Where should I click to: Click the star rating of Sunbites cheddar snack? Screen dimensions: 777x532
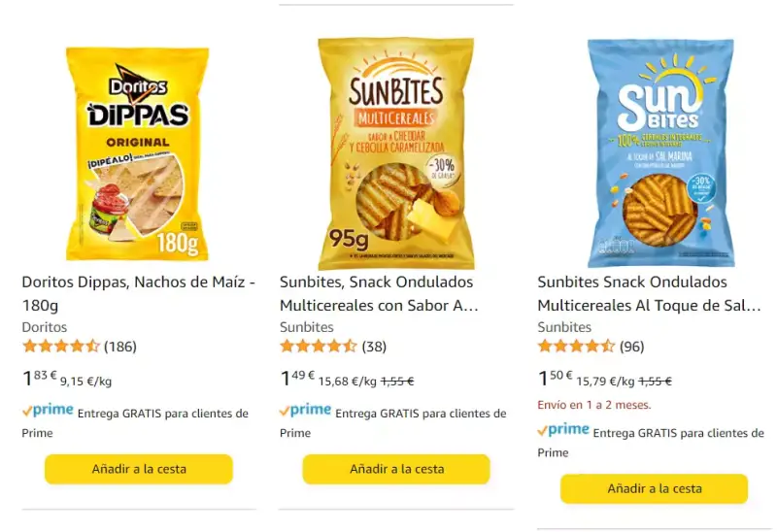click(319, 347)
